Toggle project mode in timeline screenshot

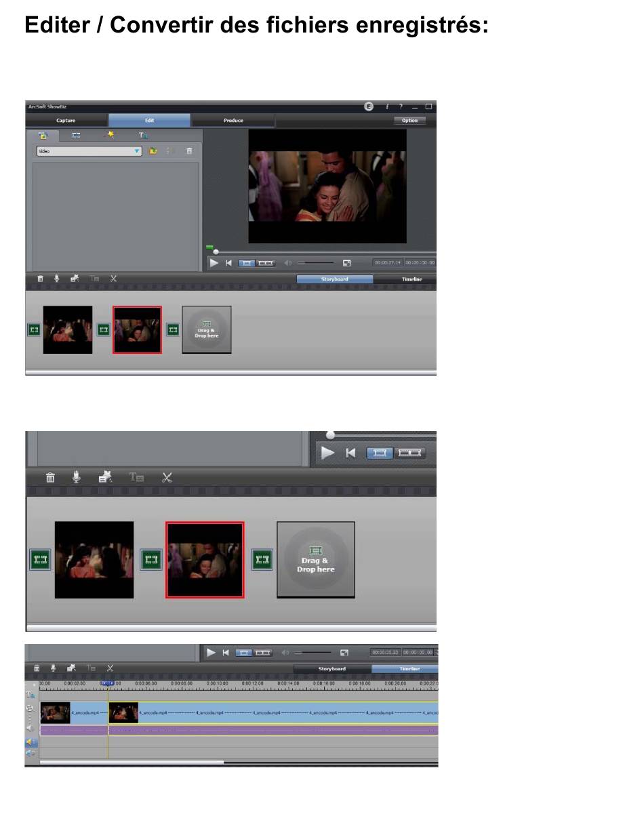pos(263,652)
